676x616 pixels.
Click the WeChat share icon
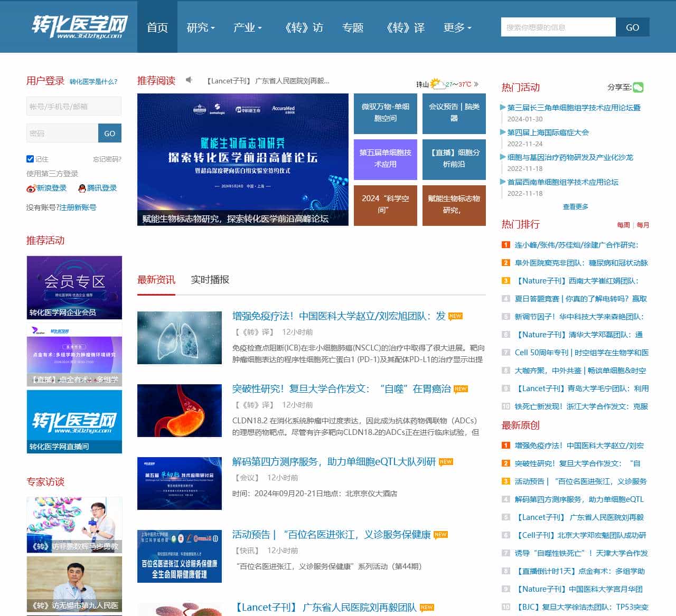coord(638,88)
